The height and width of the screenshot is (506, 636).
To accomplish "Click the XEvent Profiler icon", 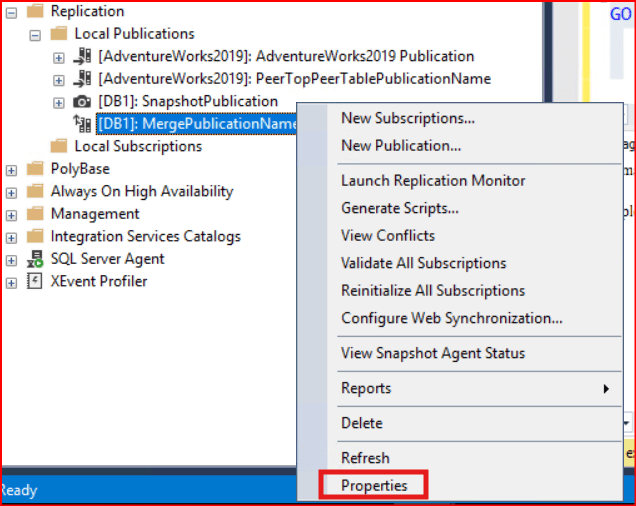I will (35, 282).
